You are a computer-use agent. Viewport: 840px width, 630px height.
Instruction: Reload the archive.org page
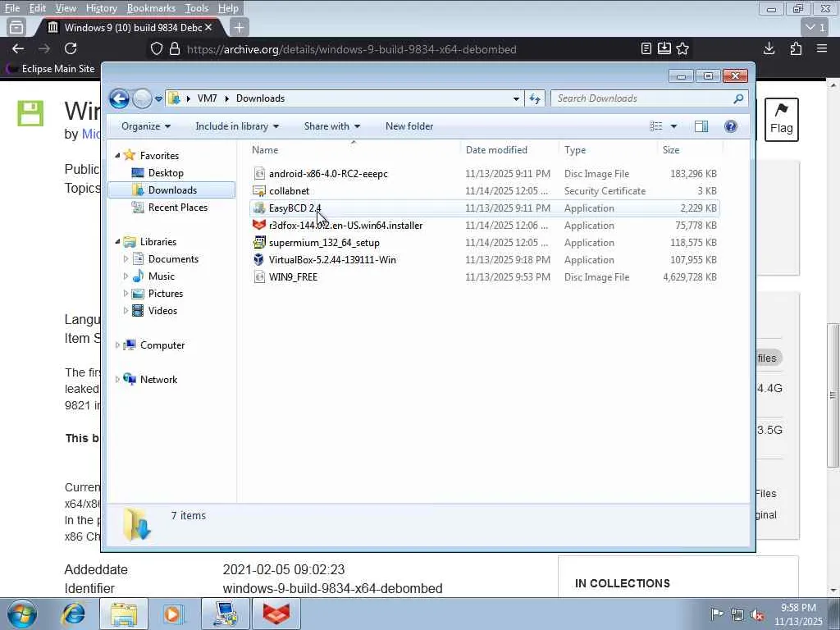tap(71, 48)
